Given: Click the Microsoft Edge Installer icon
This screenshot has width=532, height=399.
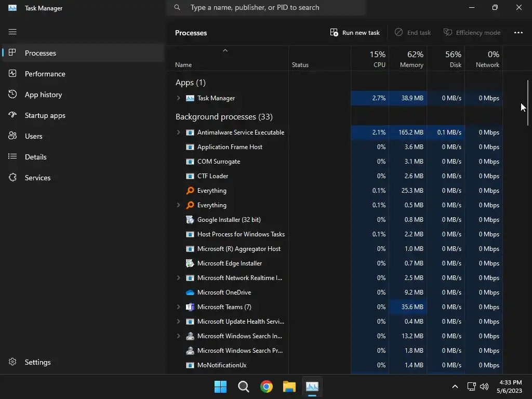Looking at the screenshot, I should pyautogui.click(x=190, y=263).
